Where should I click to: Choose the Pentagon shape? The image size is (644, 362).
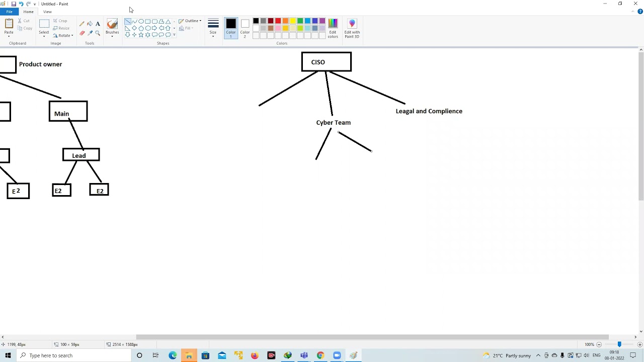pyautogui.click(x=141, y=28)
